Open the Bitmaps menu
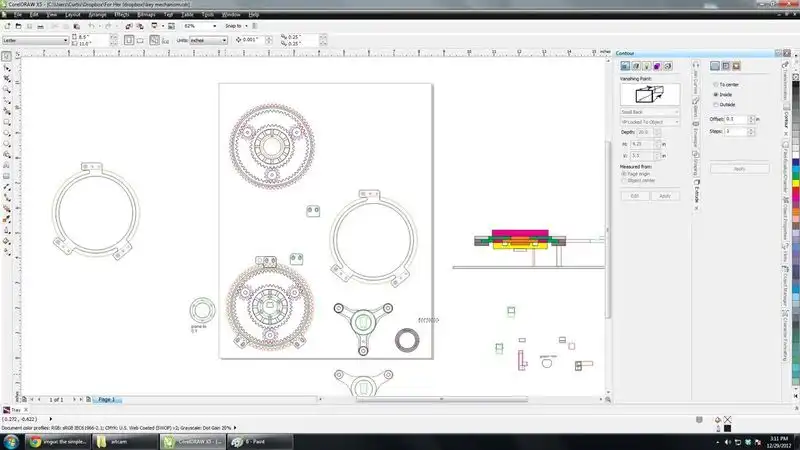The image size is (800, 450). (146, 16)
